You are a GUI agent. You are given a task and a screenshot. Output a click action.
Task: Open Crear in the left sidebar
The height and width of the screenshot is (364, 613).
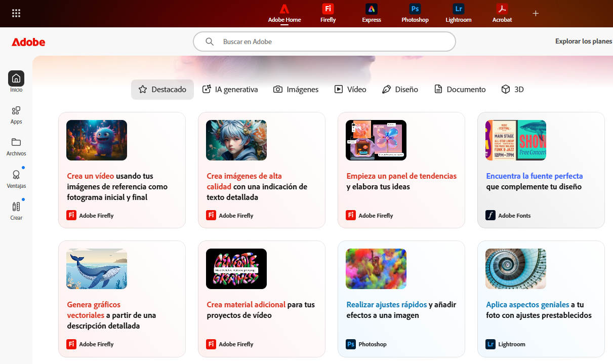pos(16,211)
